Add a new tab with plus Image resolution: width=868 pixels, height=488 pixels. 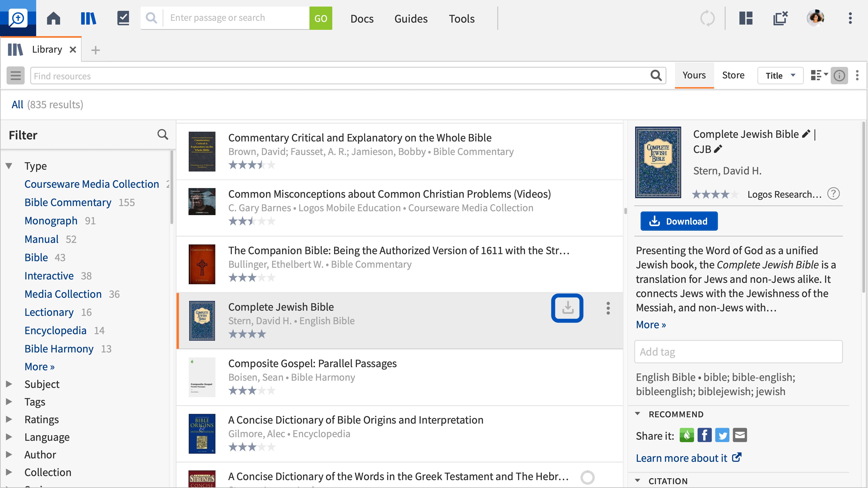coord(96,50)
